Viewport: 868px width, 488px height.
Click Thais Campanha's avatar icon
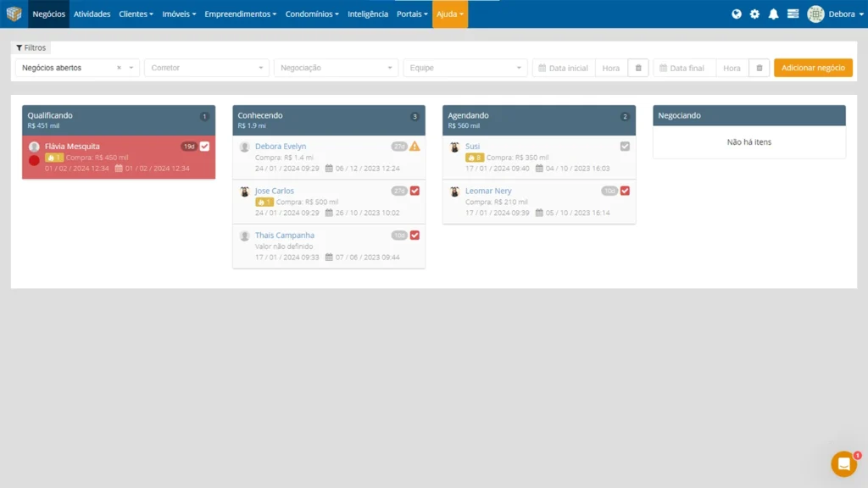244,236
